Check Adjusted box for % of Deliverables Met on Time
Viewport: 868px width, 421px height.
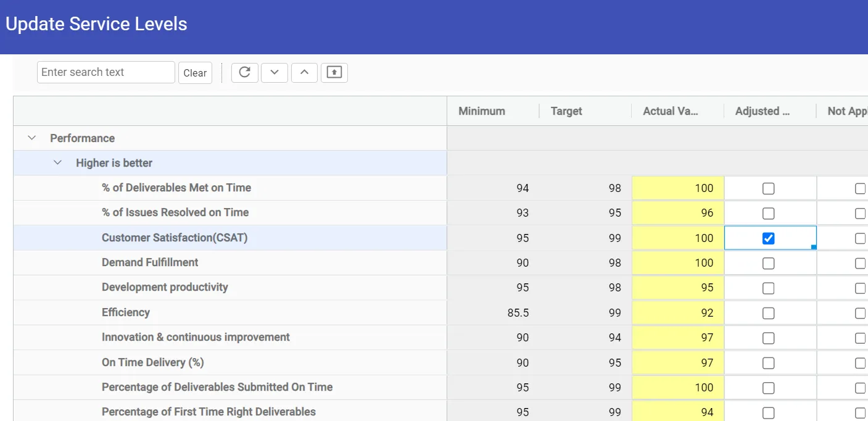click(x=768, y=189)
